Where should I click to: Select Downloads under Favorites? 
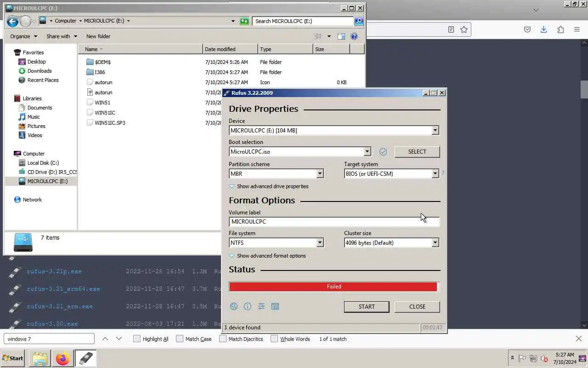click(40, 71)
